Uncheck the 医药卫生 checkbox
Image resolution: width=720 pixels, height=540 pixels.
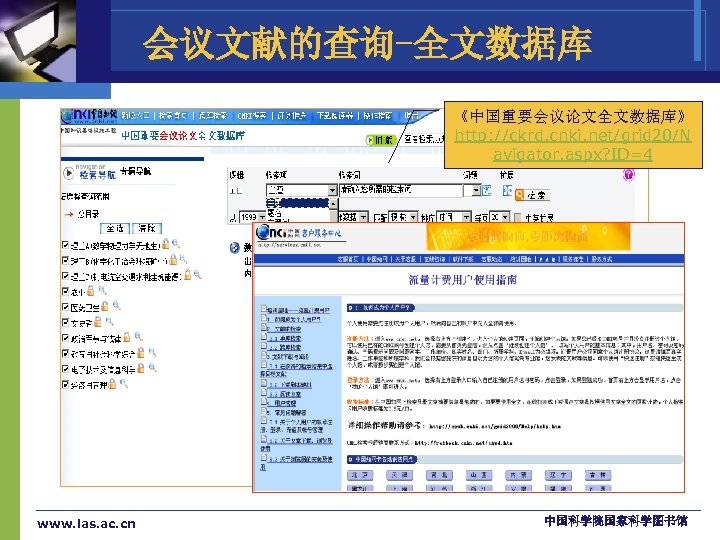65,307
